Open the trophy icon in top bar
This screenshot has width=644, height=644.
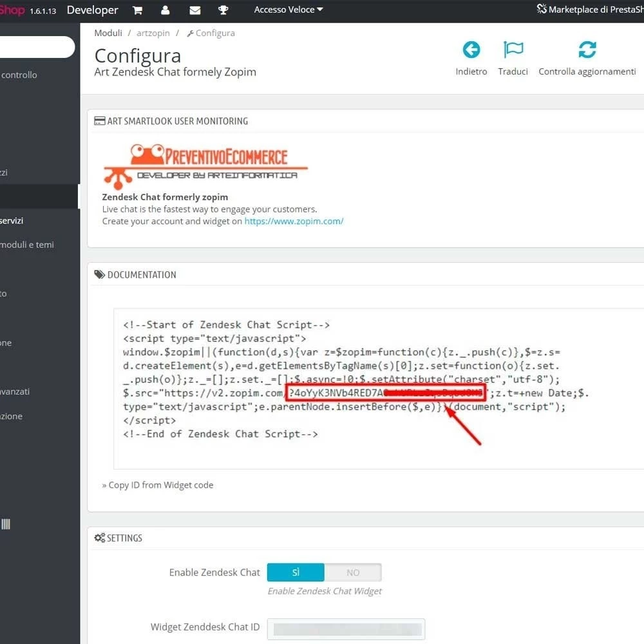click(223, 10)
